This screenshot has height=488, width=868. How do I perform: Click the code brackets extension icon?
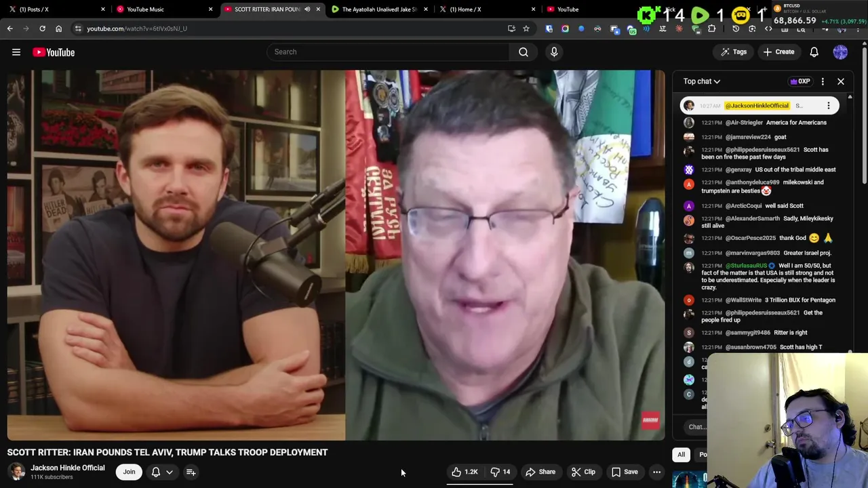pos(768,28)
